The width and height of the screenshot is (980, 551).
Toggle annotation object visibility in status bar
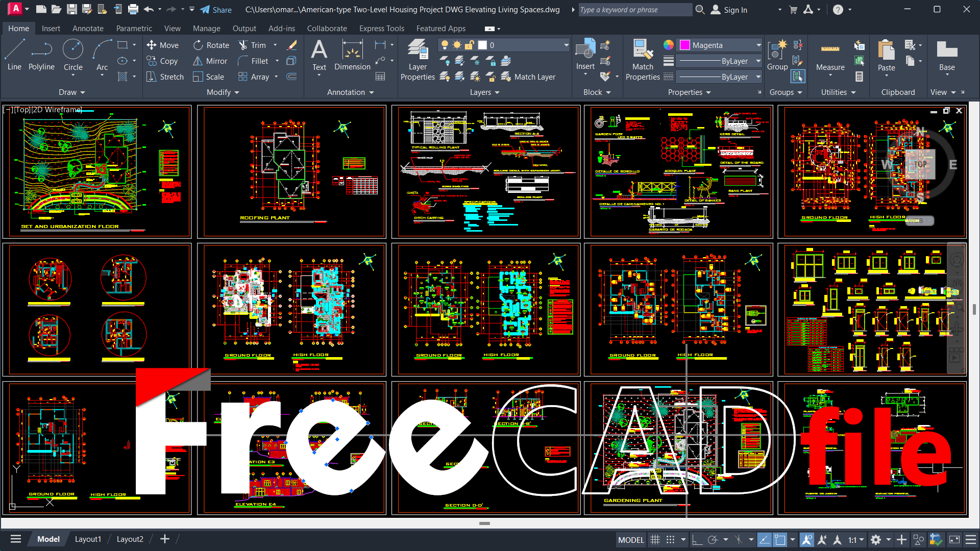click(806, 539)
